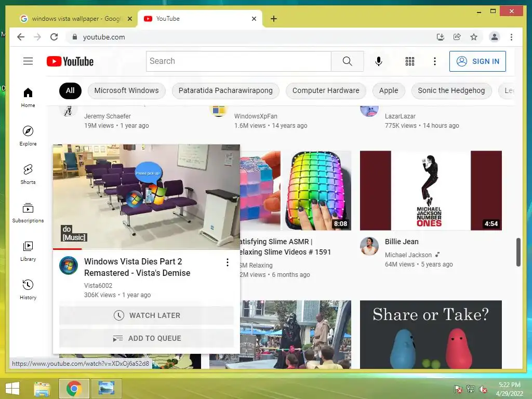Click the red preview progress bar
The height and width of the screenshot is (399, 532).
[67, 249]
